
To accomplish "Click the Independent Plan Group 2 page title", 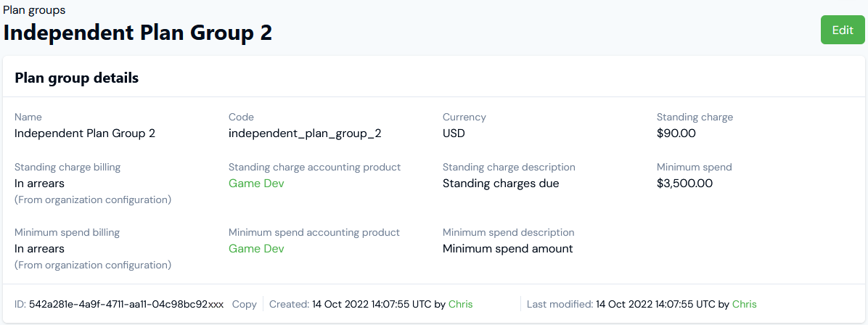I will 138,33.
